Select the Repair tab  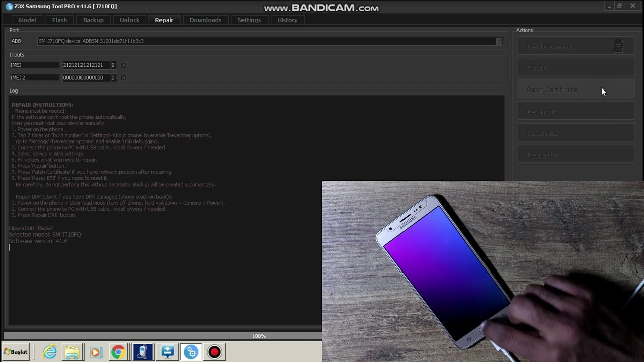coord(164,20)
